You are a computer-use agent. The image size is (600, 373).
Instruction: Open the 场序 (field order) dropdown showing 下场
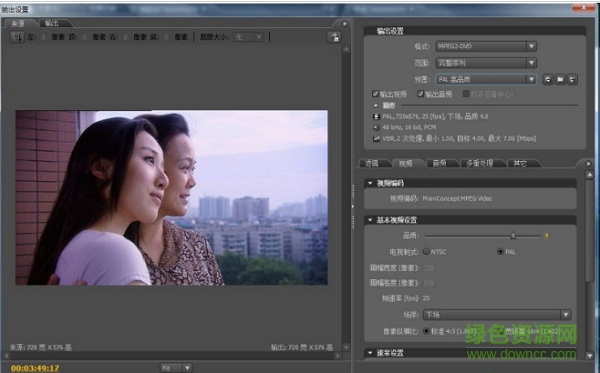(x=497, y=315)
